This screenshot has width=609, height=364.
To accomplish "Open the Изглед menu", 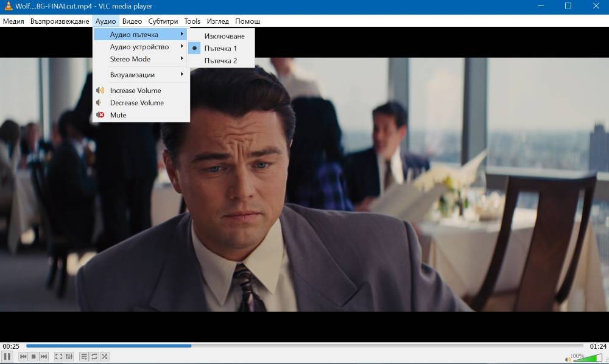I will 217,21.
